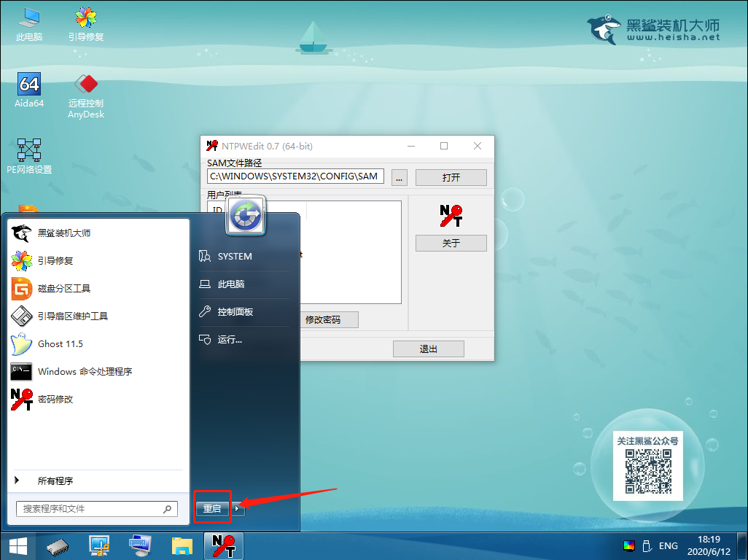The width and height of the screenshot is (748, 560).
Task: Expand 所有程序 in the Start menu
Action: 55,481
